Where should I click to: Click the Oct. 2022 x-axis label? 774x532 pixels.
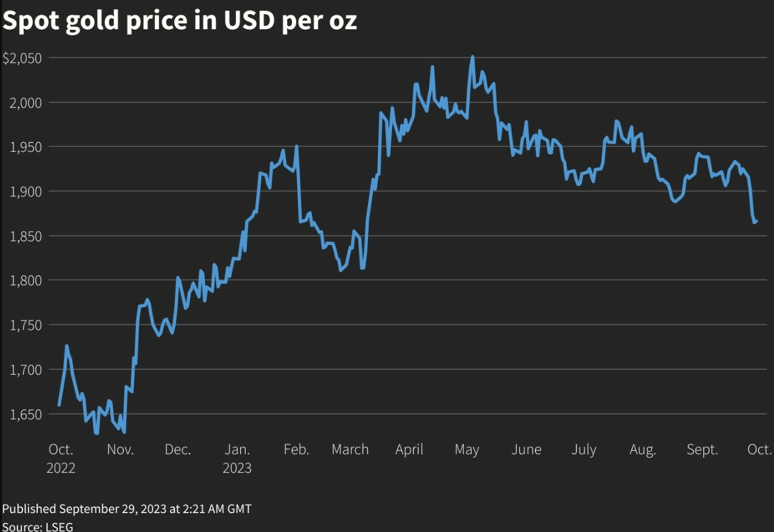point(61,458)
